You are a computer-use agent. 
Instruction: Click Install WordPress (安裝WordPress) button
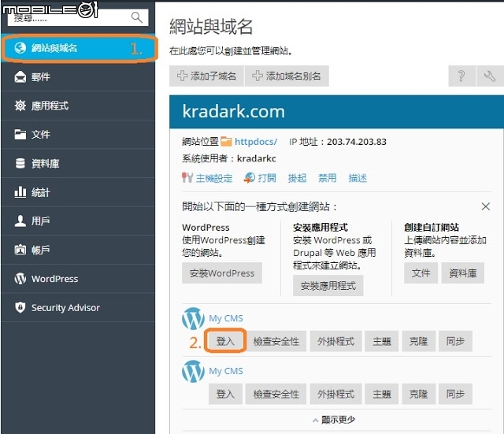(x=222, y=273)
